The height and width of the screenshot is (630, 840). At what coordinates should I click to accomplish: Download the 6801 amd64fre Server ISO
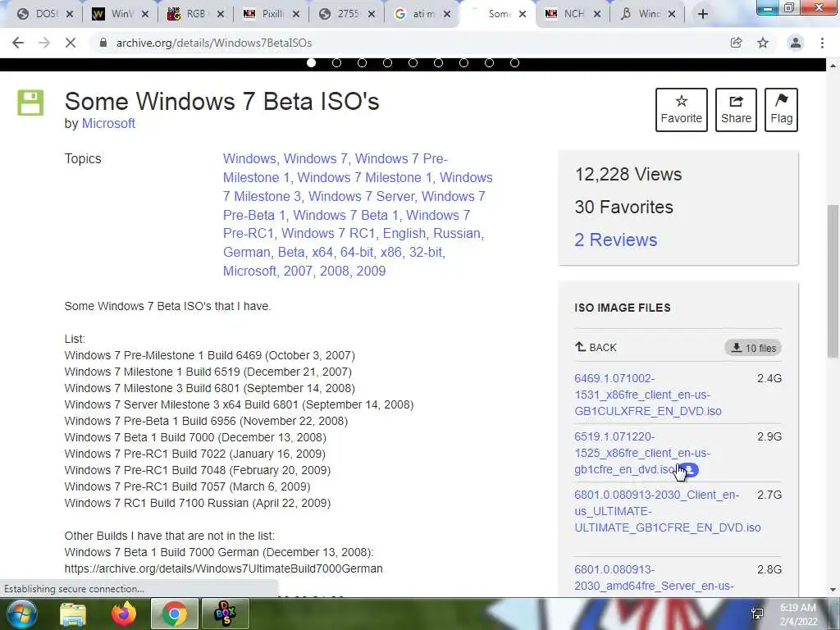[x=654, y=577]
